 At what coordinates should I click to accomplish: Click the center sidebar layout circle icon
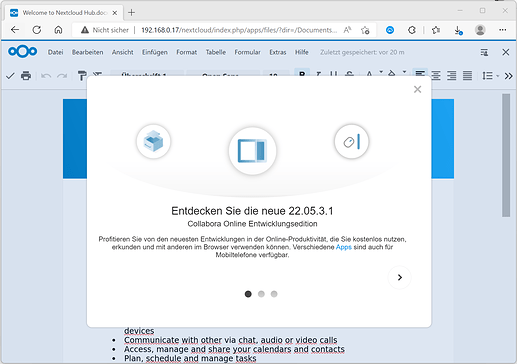point(253,151)
